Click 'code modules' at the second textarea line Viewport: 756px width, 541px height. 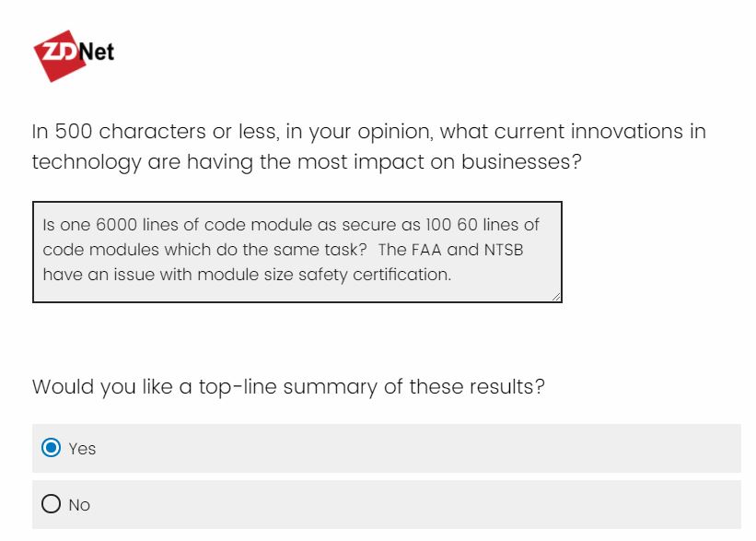point(100,250)
